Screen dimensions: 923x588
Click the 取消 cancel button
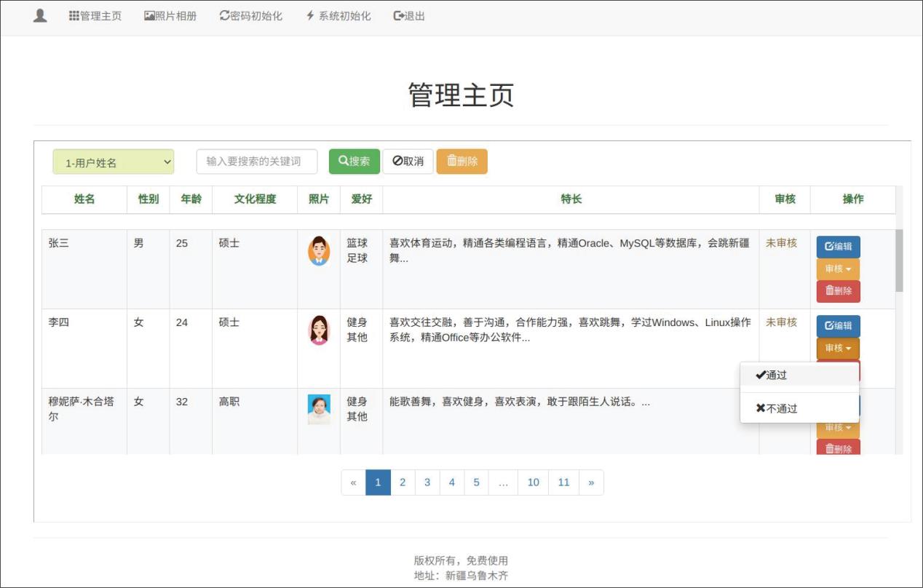click(408, 162)
